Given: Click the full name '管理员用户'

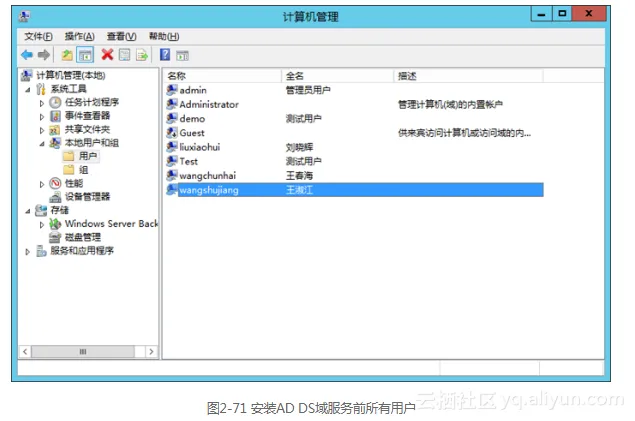Looking at the screenshot, I should click(308, 90).
